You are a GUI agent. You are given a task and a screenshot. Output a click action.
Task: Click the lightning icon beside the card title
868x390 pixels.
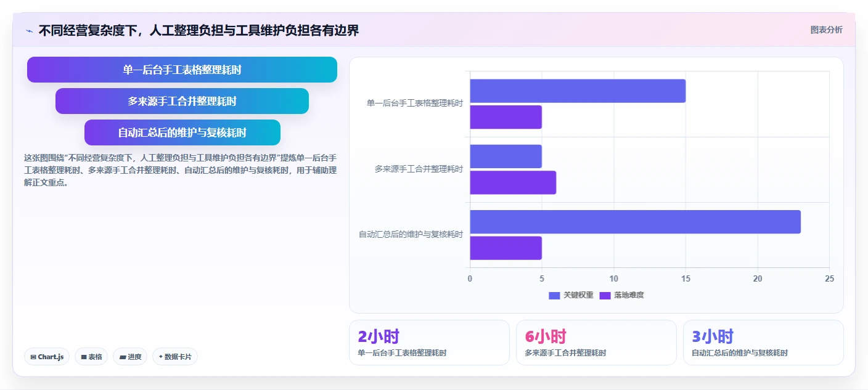(29, 31)
